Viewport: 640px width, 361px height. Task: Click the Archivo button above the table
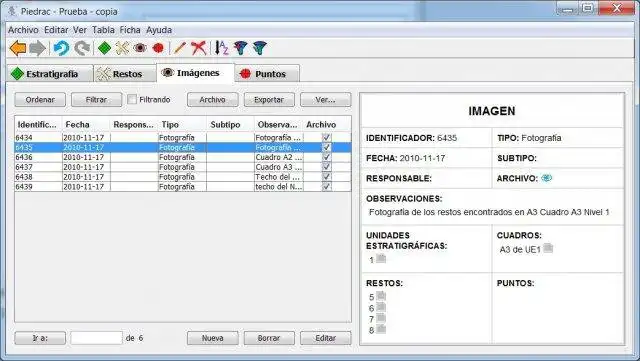pyautogui.click(x=212, y=100)
